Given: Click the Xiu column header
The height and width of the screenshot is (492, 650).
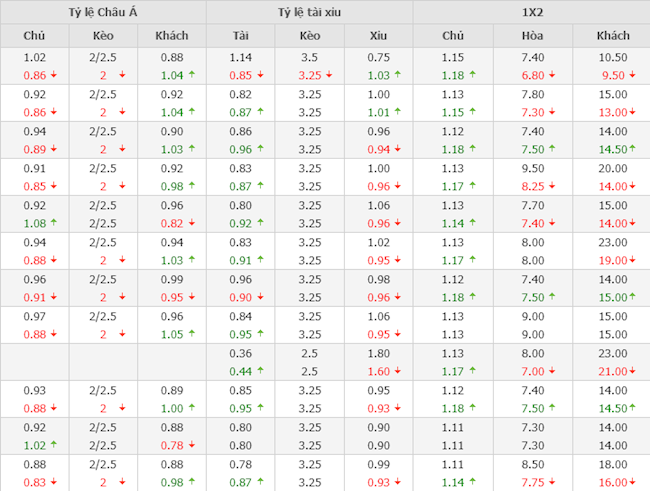Looking at the screenshot, I should pos(378,36).
